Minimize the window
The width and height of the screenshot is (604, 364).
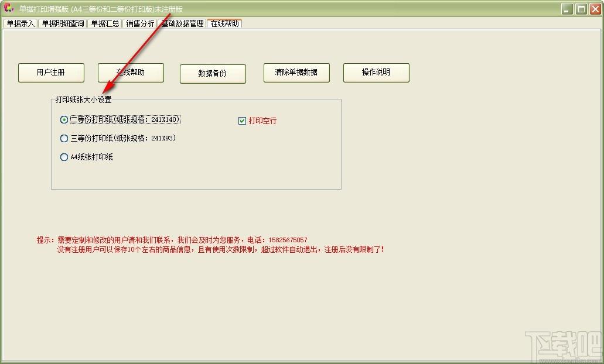pos(567,9)
